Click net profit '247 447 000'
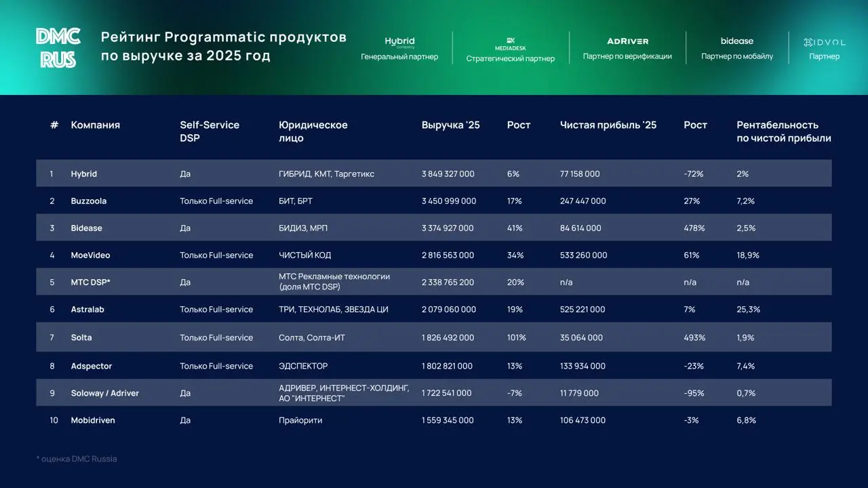The width and height of the screenshot is (868, 488). pos(583,201)
